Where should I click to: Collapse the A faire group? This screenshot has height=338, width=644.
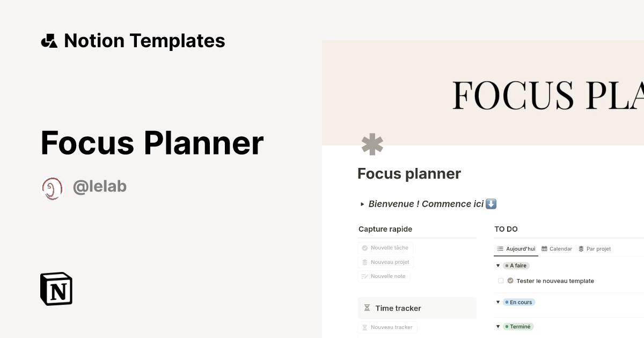[497, 265]
